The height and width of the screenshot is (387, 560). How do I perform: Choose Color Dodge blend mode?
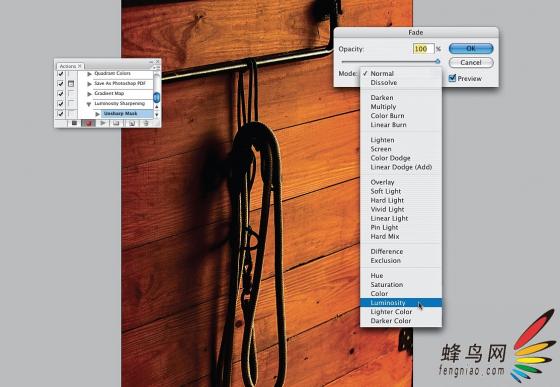point(401,158)
